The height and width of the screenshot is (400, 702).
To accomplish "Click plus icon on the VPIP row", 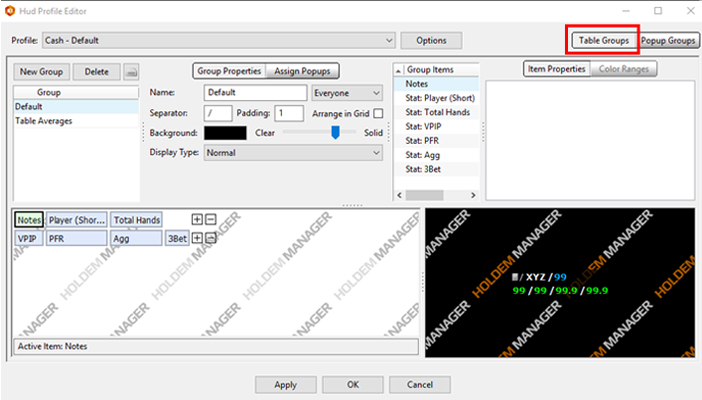I will (197, 238).
